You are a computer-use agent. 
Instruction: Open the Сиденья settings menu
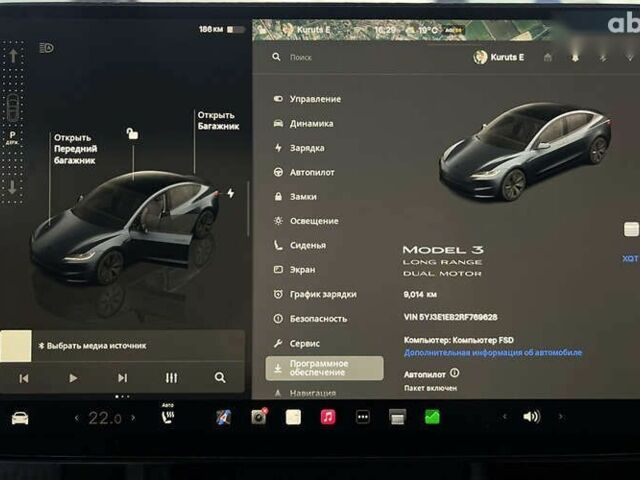point(300,245)
